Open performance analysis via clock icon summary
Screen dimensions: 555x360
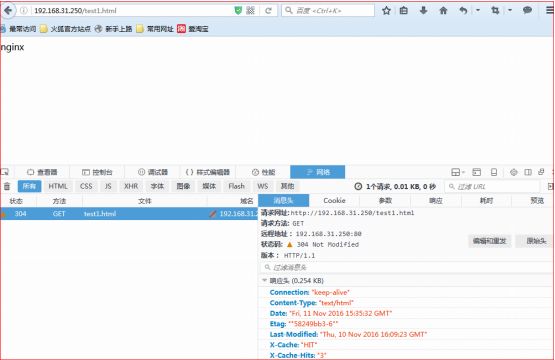point(395,187)
